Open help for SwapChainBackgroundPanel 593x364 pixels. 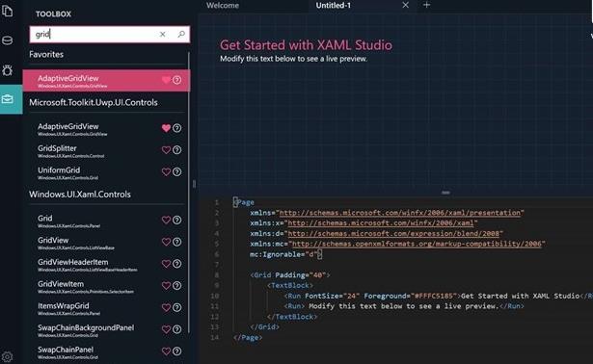coord(176,329)
